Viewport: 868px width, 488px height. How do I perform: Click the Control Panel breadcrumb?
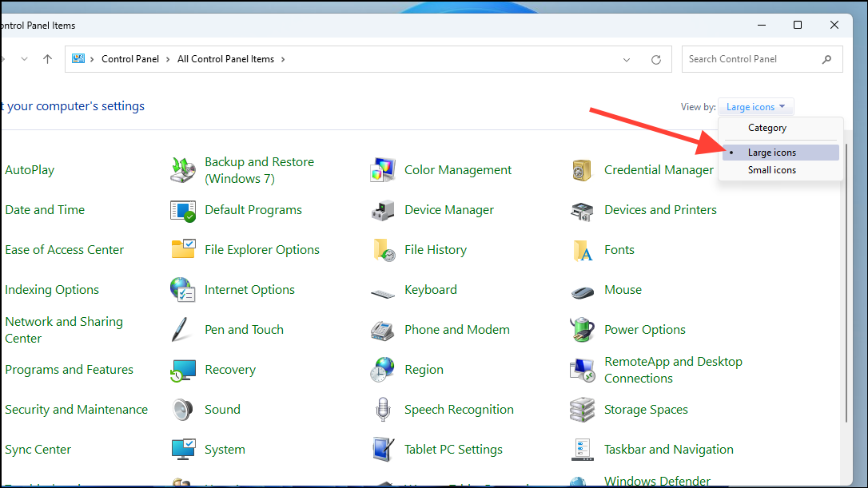coord(130,58)
